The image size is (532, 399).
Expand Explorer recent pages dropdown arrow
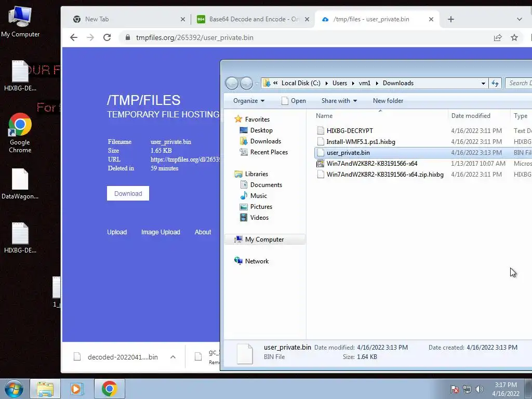(257, 83)
